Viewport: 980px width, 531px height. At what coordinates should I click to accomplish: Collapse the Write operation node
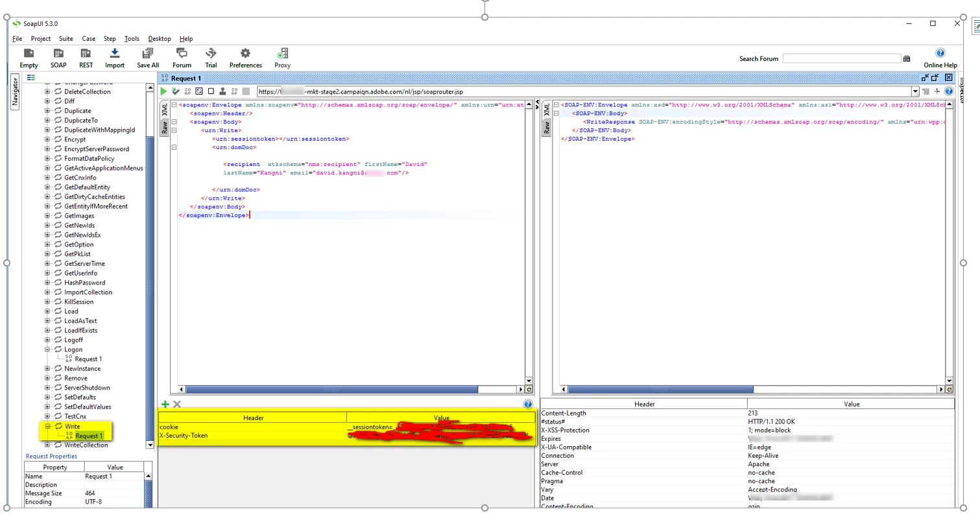pyautogui.click(x=47, y=426)
